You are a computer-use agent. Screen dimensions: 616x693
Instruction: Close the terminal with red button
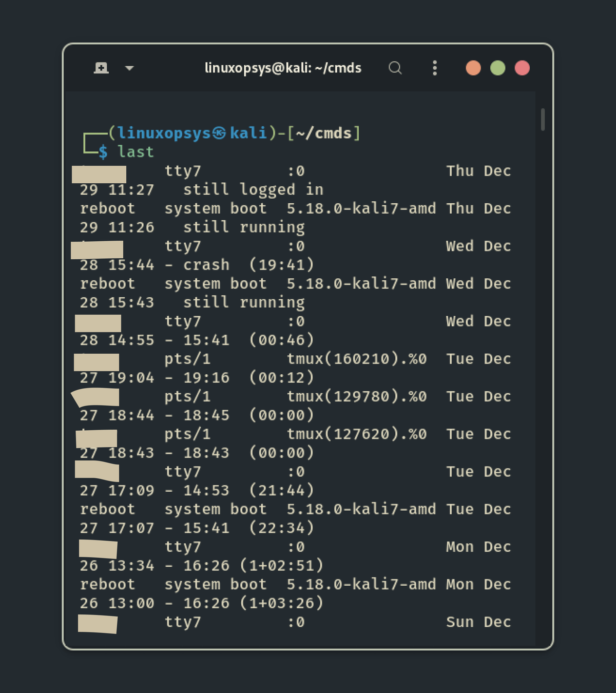click(522, 68)
